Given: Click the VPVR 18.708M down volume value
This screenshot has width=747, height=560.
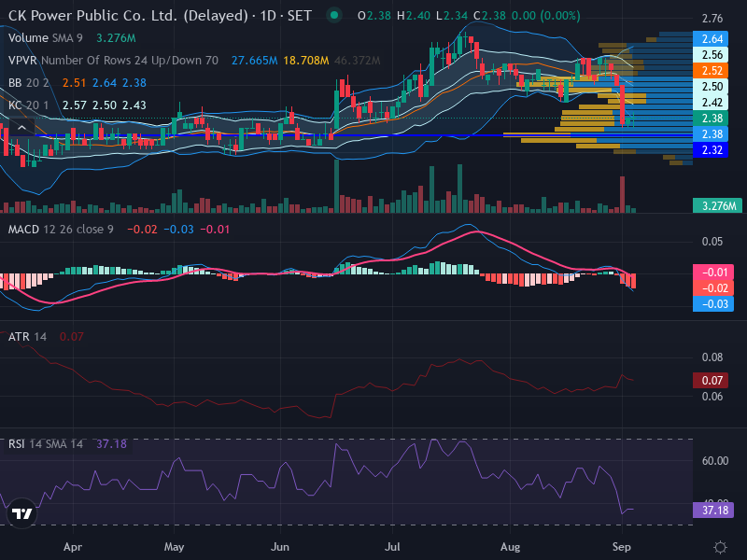Looking at the screenshot, I should click(x=306, y=61).
